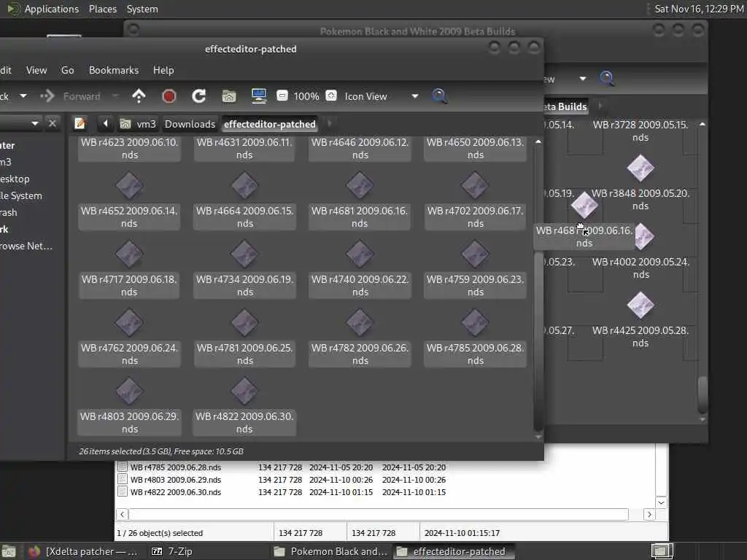This screenshot has width=747, height=560.
Task: Reload the effecteditor-patched folder
Action: (198, 96)
